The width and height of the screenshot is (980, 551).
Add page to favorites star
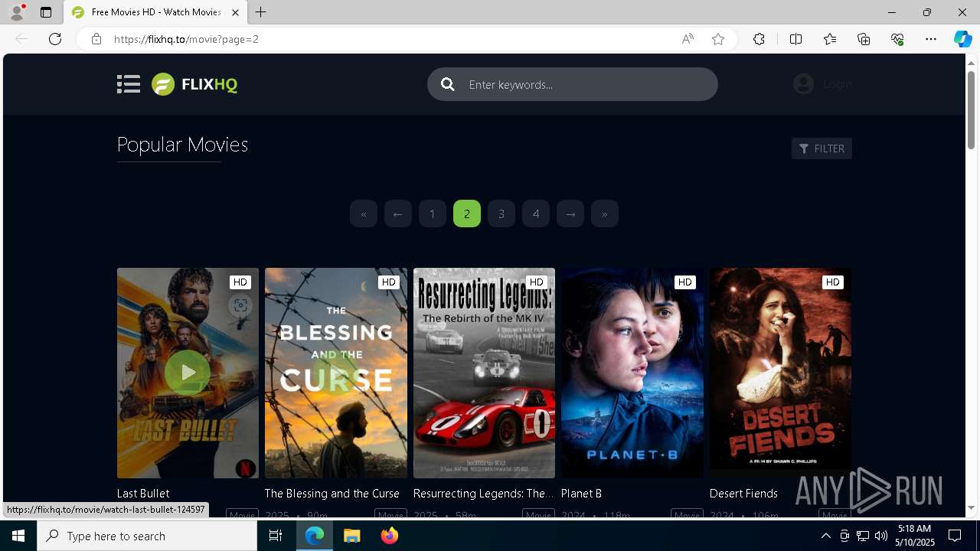tap(718, 39)
